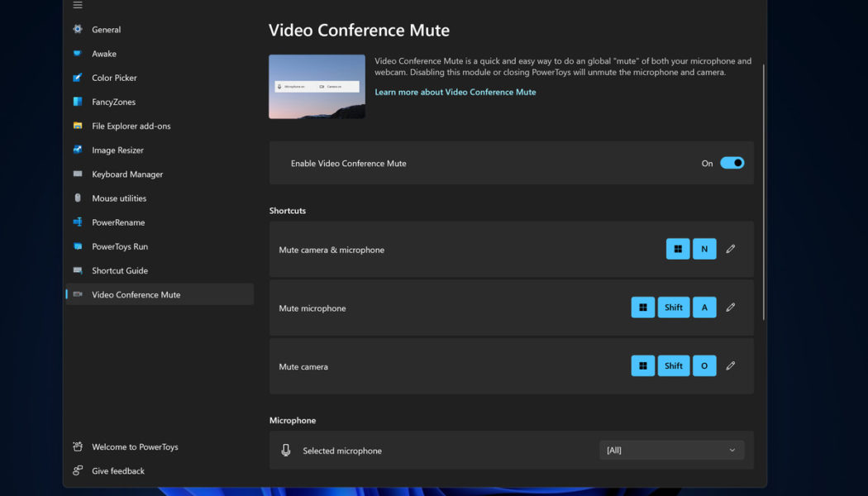Edit the Mute camera & microphone shortcut
868x496 pixels.
730,248
